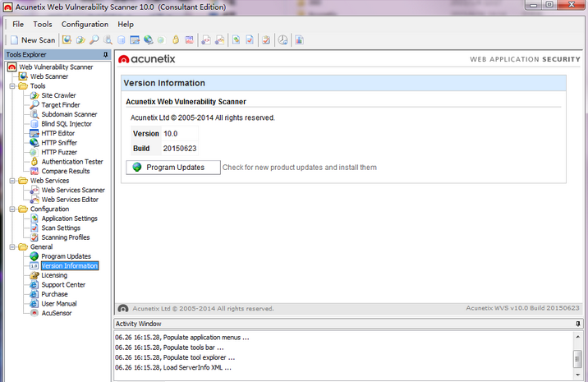
Task: Collapse the Configuration folder in tree
Action: pos(12,209)
